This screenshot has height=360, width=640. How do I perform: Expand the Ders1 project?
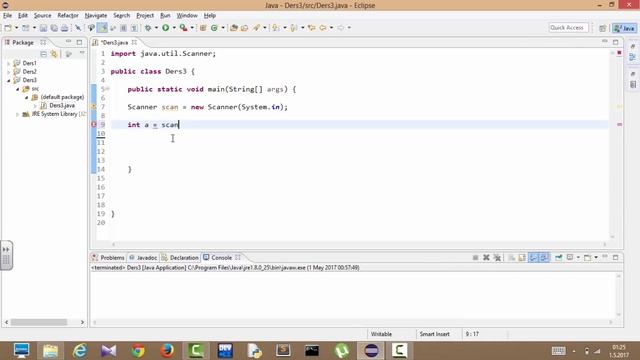click(9, 63)
